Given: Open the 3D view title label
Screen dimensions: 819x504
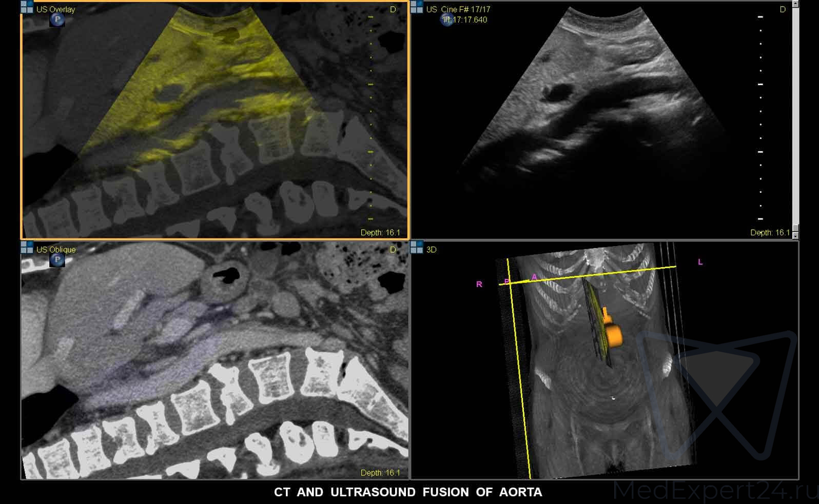Looking at the screenshot, I should point(432,250).
